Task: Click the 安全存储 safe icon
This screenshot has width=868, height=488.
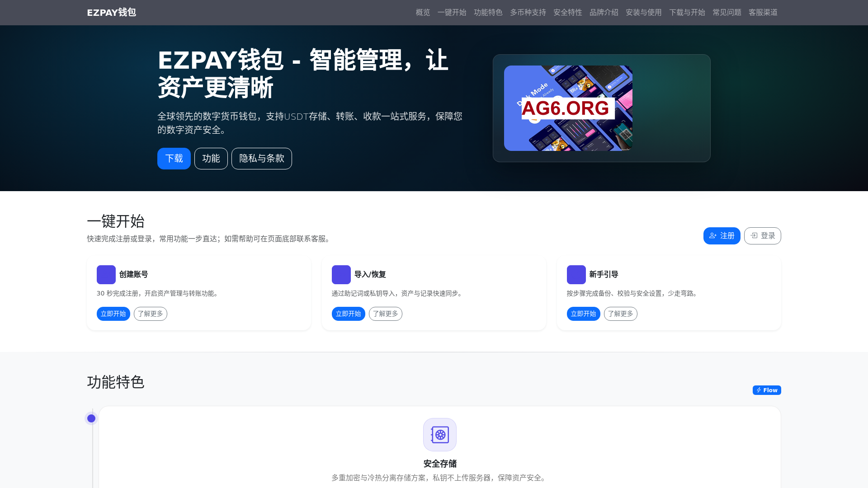Action: [440, 435]
